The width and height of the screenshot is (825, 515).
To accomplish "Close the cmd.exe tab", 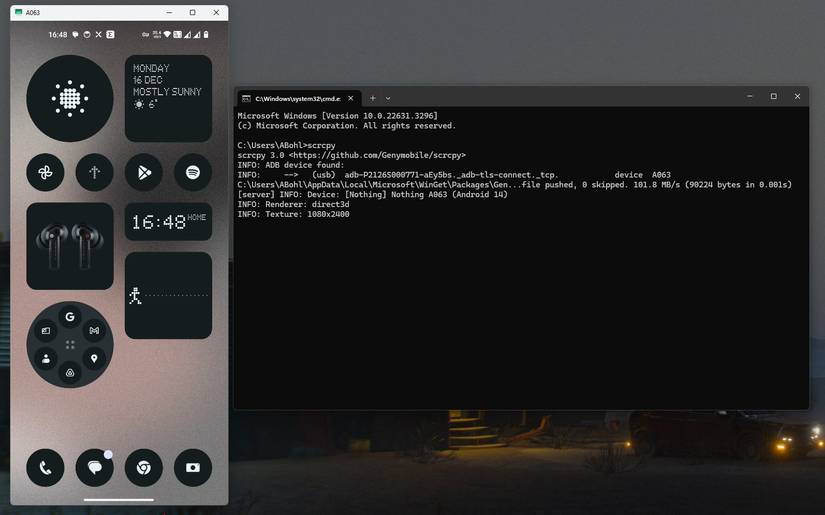I will pos(351,98).
